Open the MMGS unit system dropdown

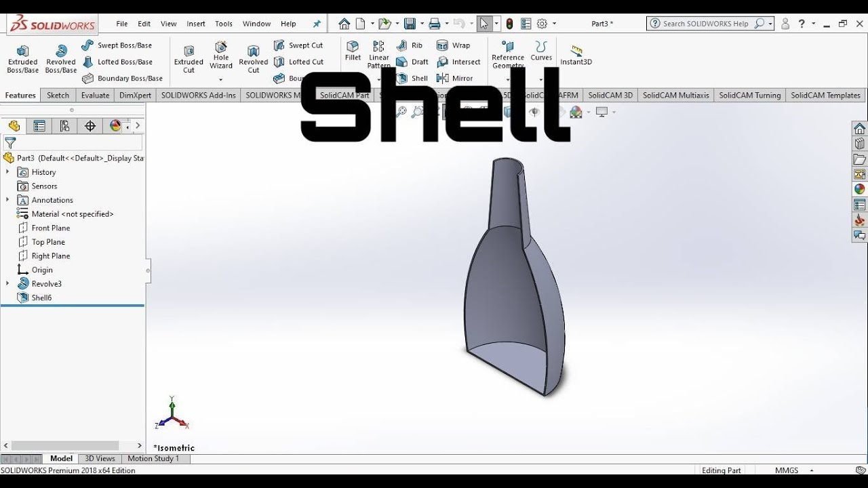(812, 470)
